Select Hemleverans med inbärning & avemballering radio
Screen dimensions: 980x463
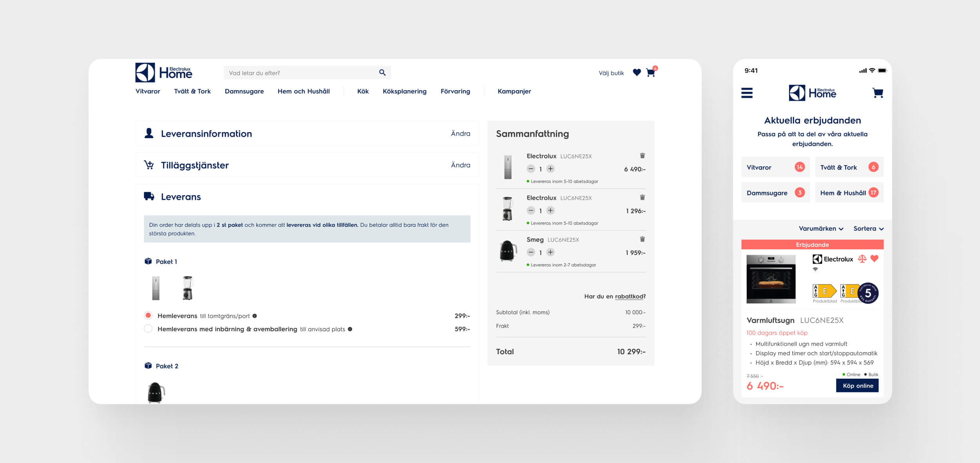tap(148, 329)
